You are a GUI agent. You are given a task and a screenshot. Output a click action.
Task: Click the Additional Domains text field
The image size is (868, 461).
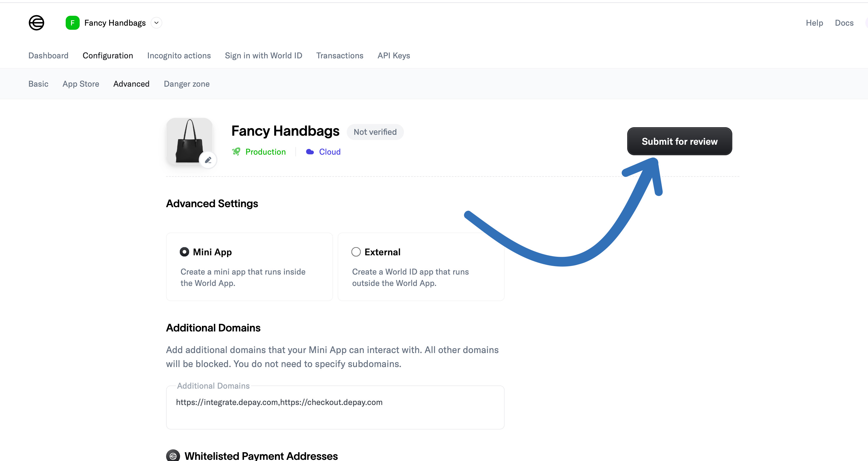335,407
